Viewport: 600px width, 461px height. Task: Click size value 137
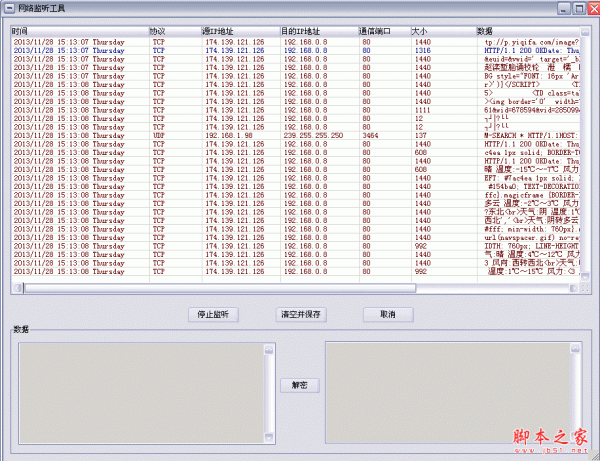tap(421, 135)
